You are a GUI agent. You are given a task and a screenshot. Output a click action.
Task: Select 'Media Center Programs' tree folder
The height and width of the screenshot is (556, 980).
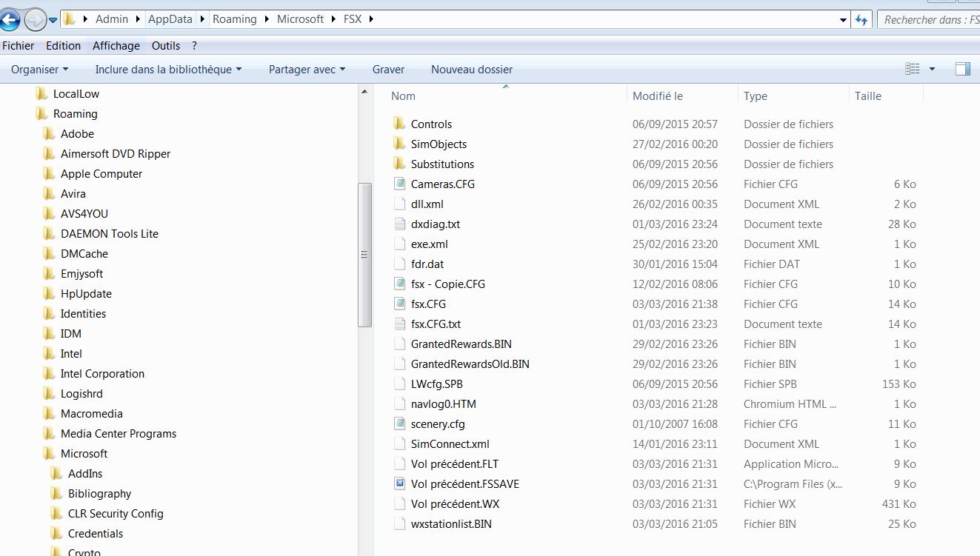click(119, 433)
